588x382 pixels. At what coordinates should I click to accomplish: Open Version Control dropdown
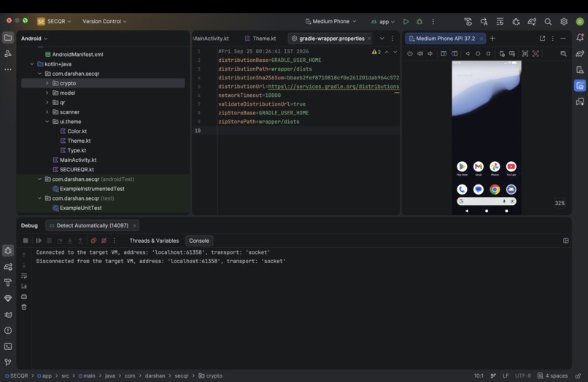(x=104, y=21)
